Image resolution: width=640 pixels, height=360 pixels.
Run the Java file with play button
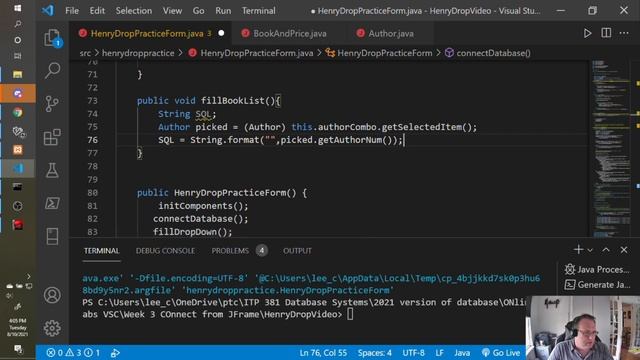point(587,33)
